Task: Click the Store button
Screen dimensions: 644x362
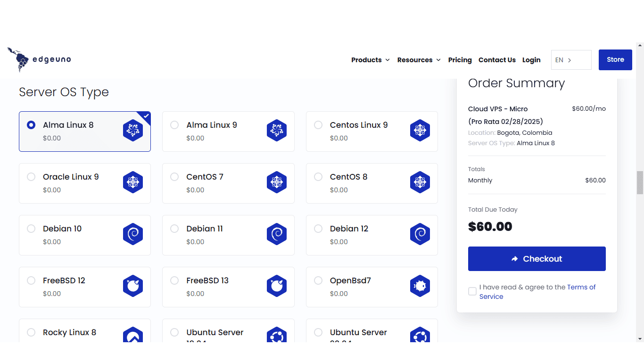Action: point(615,60)
